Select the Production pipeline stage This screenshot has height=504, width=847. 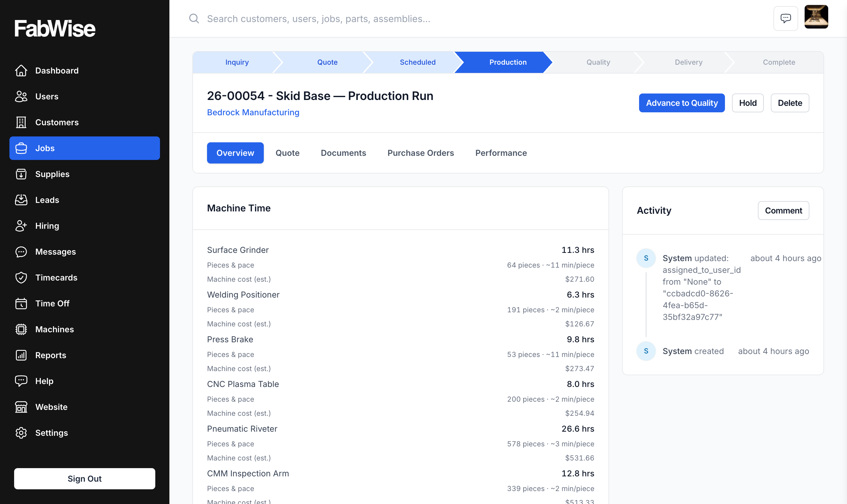pyautogui.click(x=508, y=62)
